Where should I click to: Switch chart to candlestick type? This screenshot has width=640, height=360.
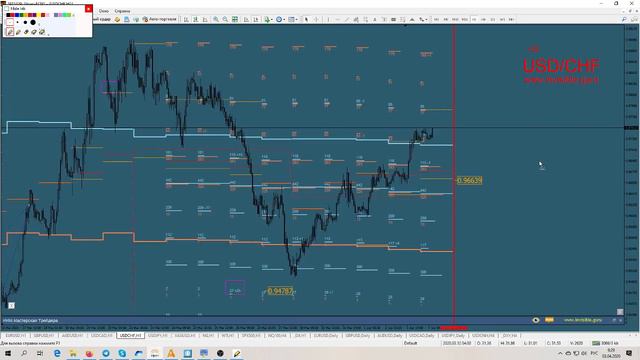point(196,19)
